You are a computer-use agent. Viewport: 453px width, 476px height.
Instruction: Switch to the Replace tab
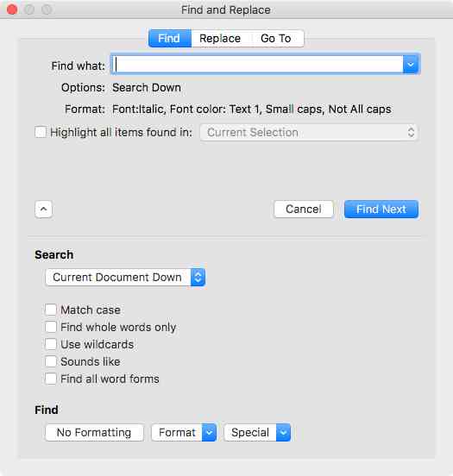click(x=220, y=39)
